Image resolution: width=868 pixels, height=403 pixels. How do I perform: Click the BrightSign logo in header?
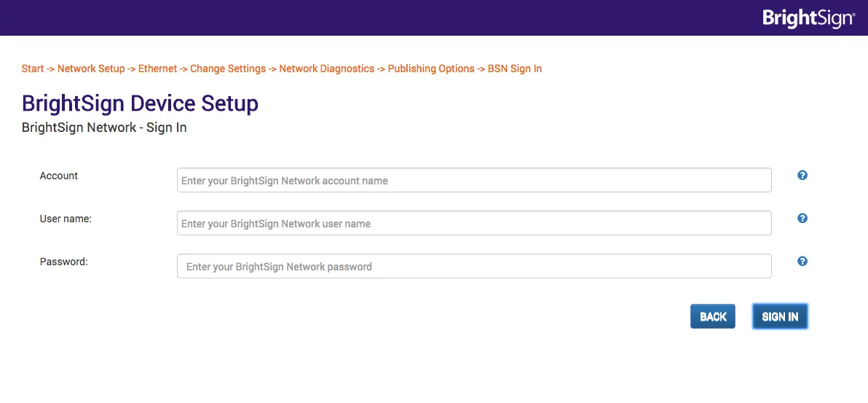pos(808,18)
